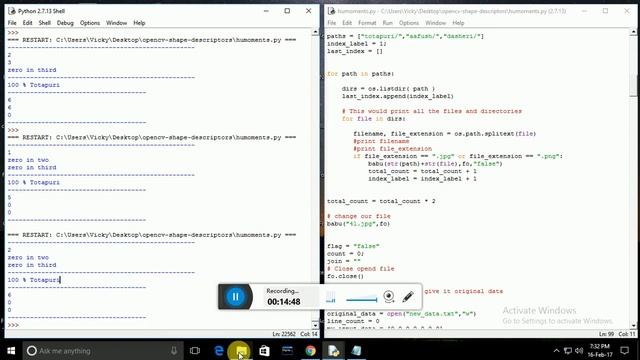
Task: Click the Python IDLE taskbar icon
Action: pyautogui.click(x=333, y=351)
